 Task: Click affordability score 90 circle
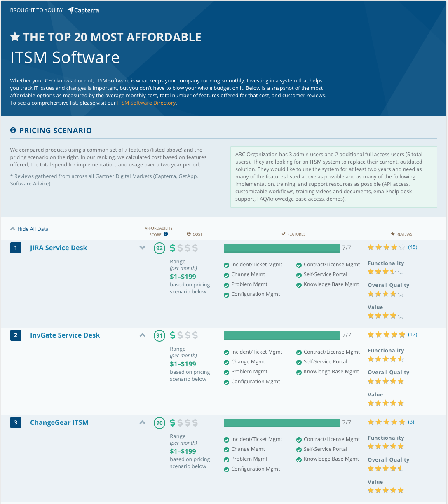click(159, 423)
